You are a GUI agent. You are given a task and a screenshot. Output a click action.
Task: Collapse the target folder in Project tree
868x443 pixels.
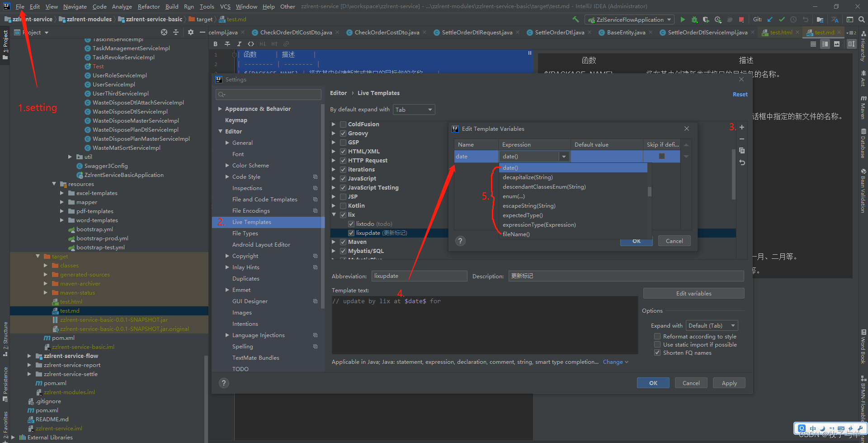(x=38, y=257)
